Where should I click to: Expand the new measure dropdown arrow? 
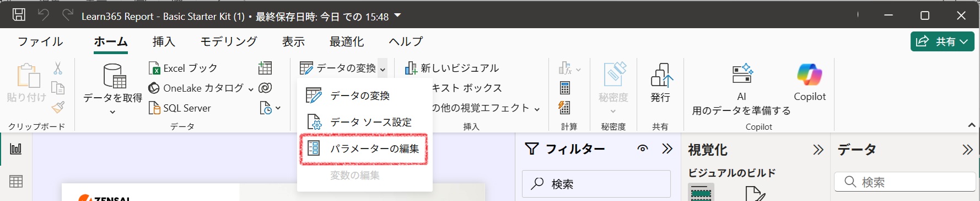tap(578, 69)
